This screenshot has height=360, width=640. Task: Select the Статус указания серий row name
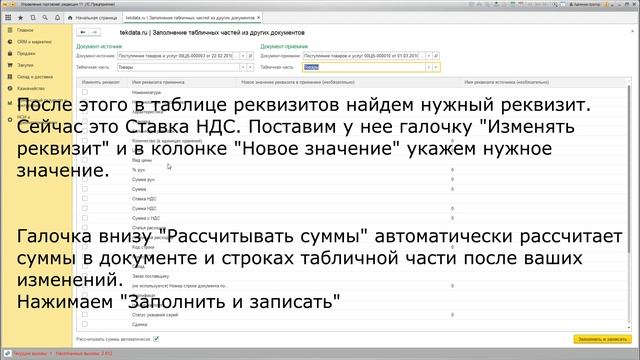point(155,315)
